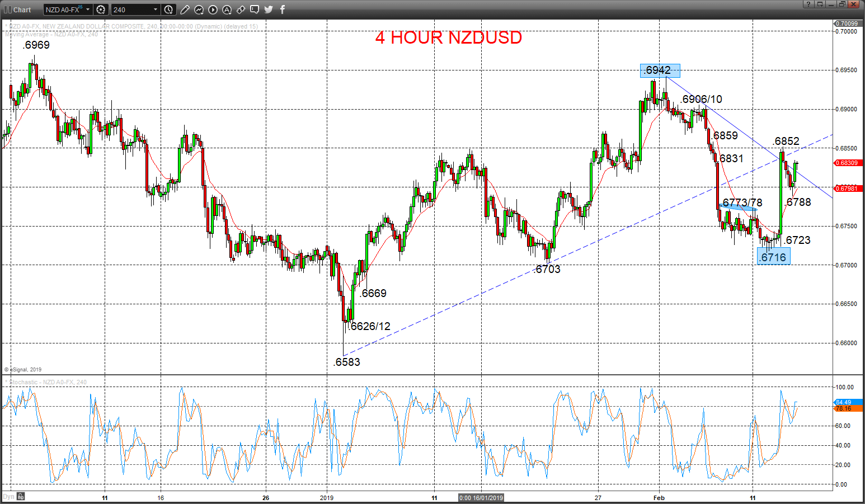Click the '26' date on time axis
Image resolution: width=865 pixels, height=504 pixels.
click(266, 497)
